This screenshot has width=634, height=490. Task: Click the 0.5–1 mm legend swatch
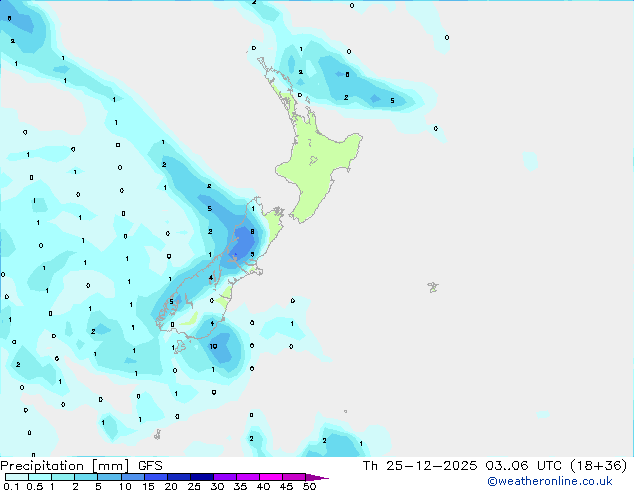click(40, 477)
